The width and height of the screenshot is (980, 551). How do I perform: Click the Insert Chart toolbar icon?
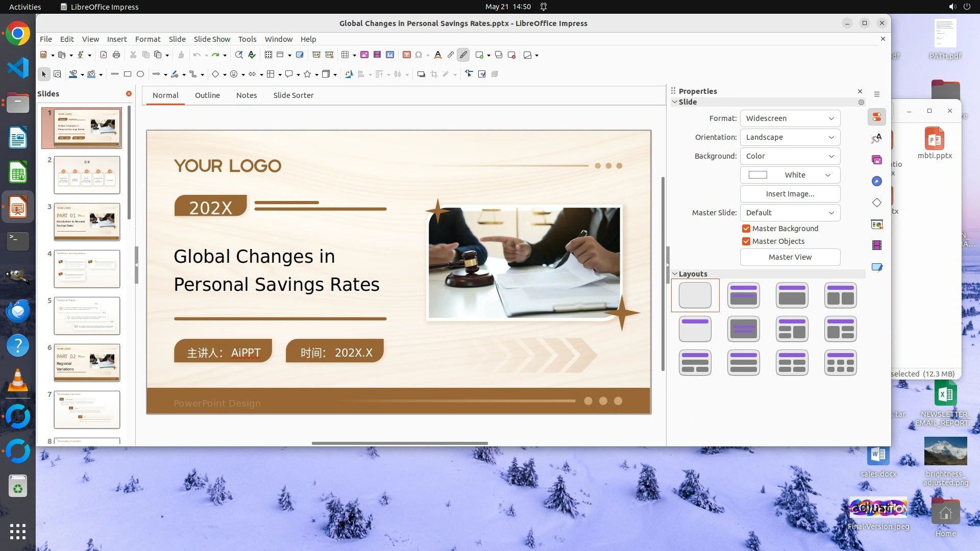(x=390, y=55)
